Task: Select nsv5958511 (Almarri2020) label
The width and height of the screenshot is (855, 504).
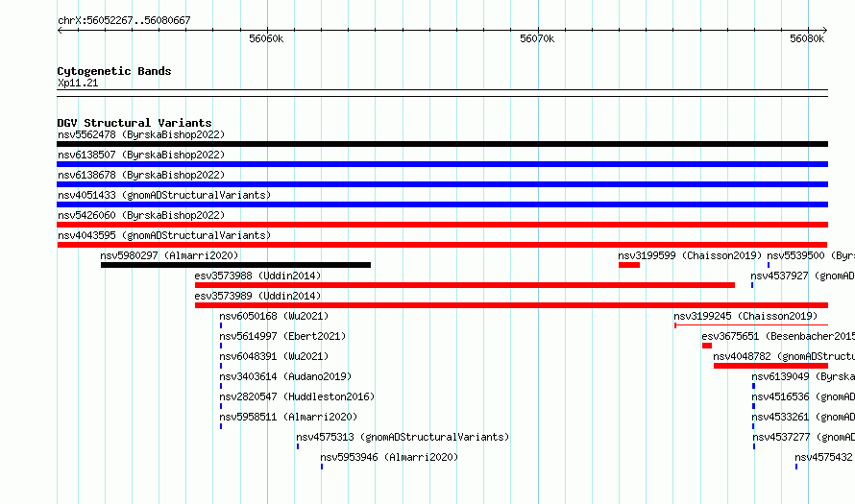Action: pyautogui.click(x=288, y=417)
